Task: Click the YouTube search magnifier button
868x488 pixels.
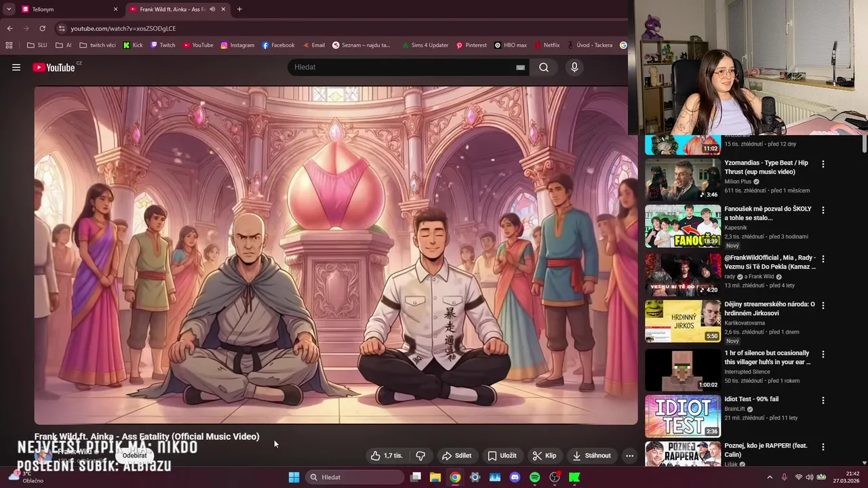Action: 544,67
